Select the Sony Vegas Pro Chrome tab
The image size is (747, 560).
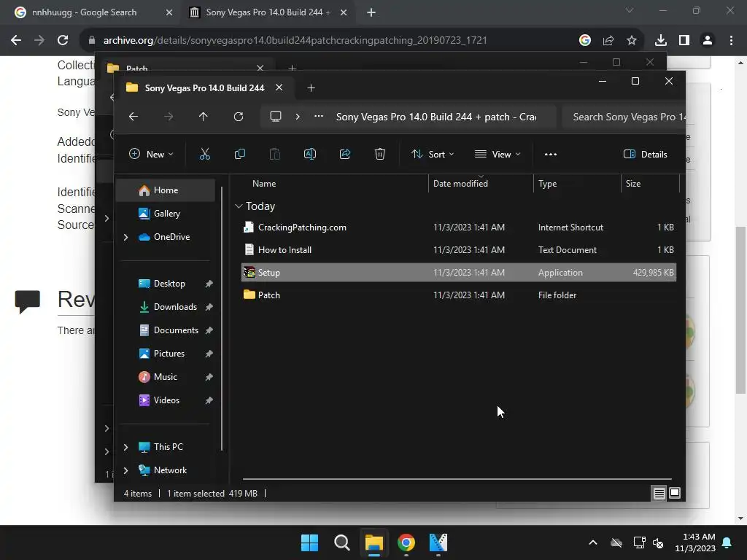click(x=268, y=12)
